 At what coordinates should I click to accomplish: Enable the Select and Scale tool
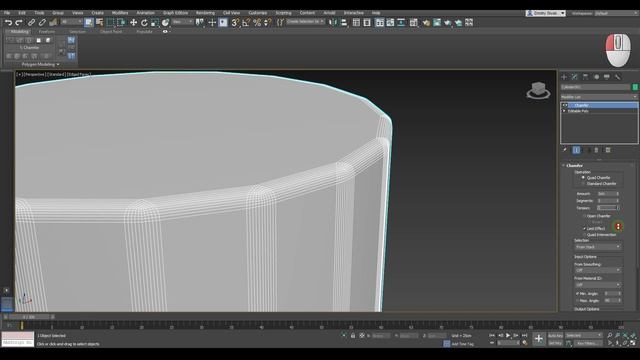pos(155,23)
